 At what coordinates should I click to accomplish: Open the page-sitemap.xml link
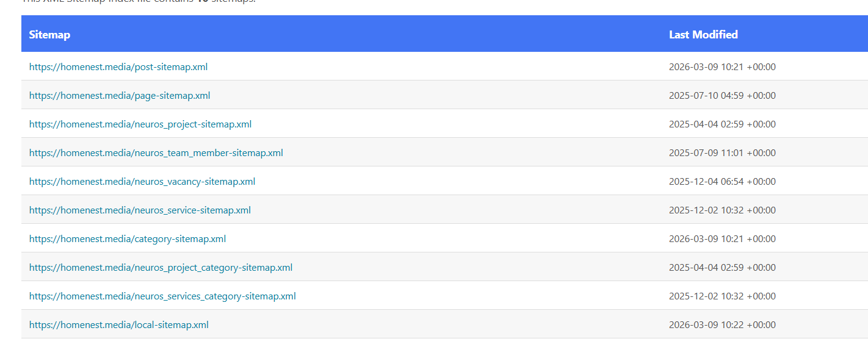click(x=120, y=95)
